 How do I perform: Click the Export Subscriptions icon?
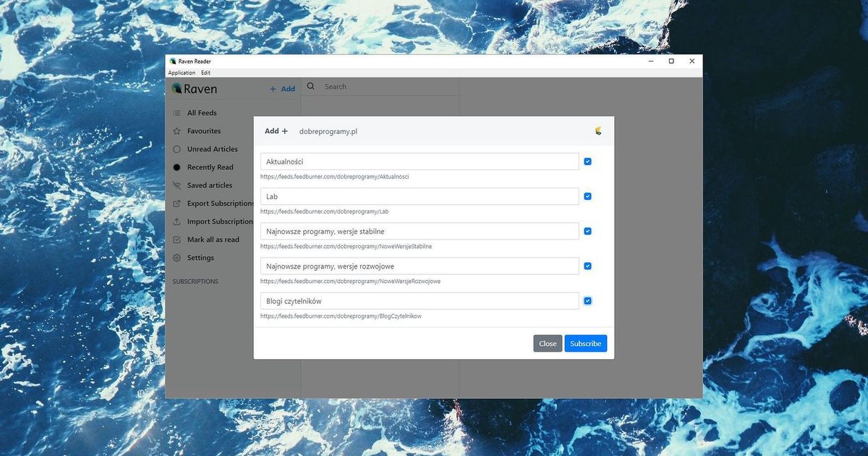pos(176,203)
